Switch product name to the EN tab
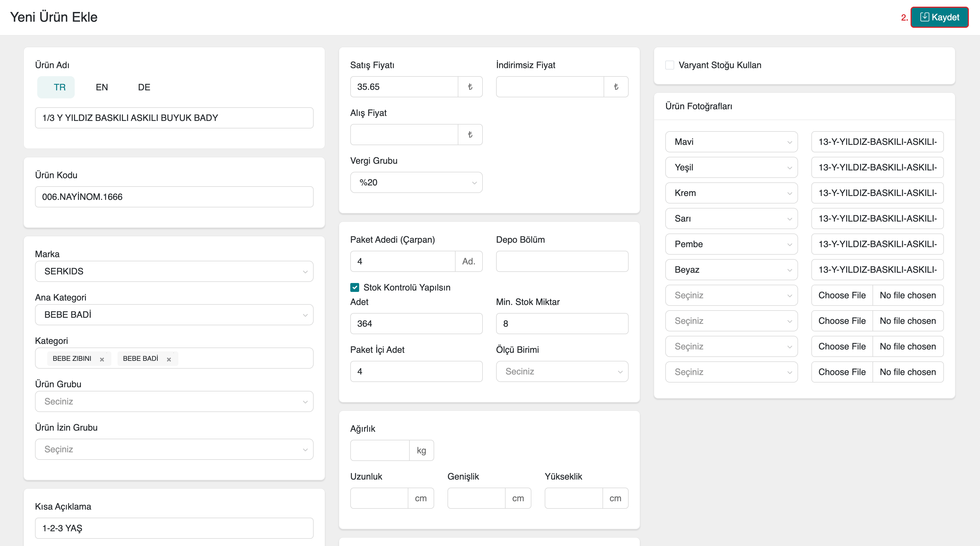The image size is (980, 546). (x=102, y=87)
